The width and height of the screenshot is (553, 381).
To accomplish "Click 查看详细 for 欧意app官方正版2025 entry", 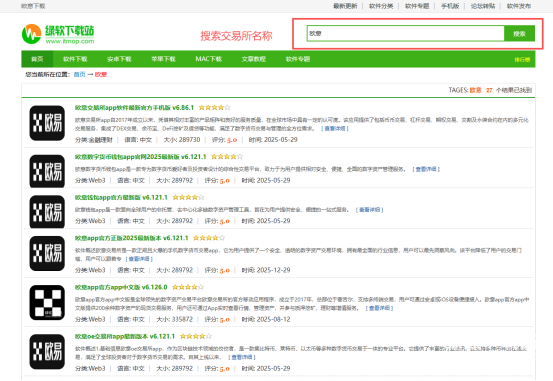I will [x=139, y=259].
